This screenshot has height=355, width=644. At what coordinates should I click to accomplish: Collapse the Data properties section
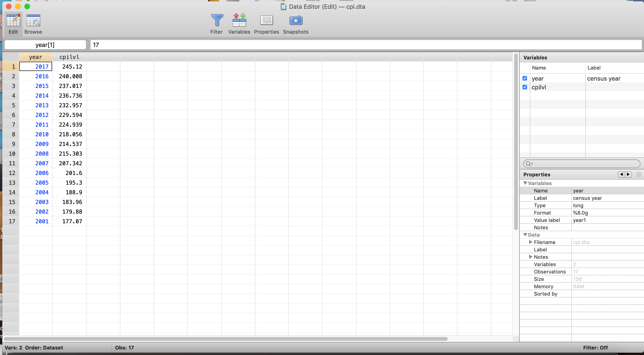point(525,235)
